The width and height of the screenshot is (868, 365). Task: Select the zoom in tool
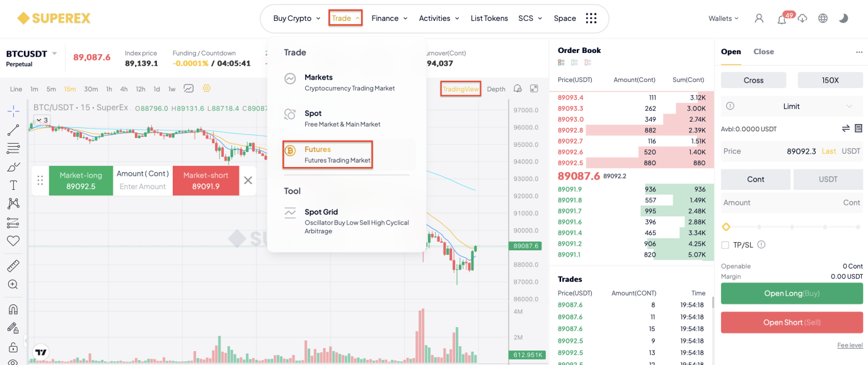13,284
